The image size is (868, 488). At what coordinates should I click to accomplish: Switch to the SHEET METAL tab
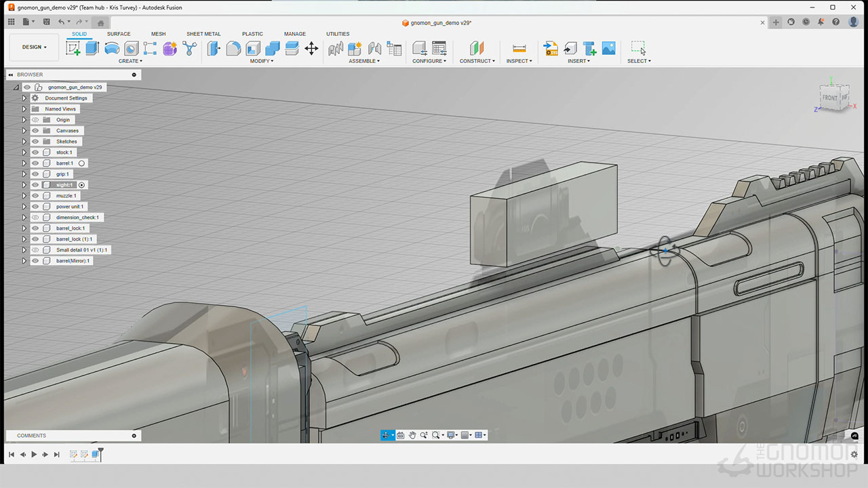coord(203,34)
